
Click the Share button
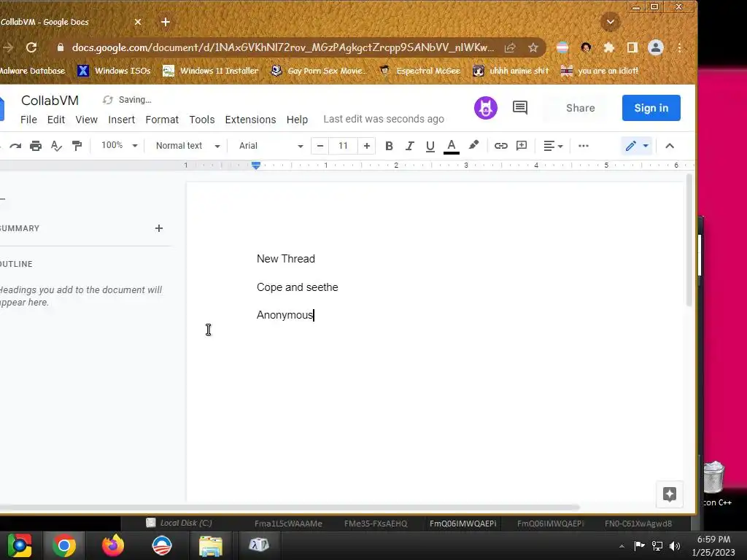[x=580, y=108]
